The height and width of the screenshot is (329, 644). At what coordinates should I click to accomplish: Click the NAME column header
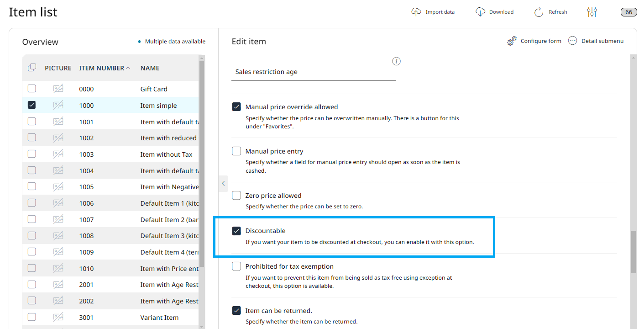pos(150,68)
